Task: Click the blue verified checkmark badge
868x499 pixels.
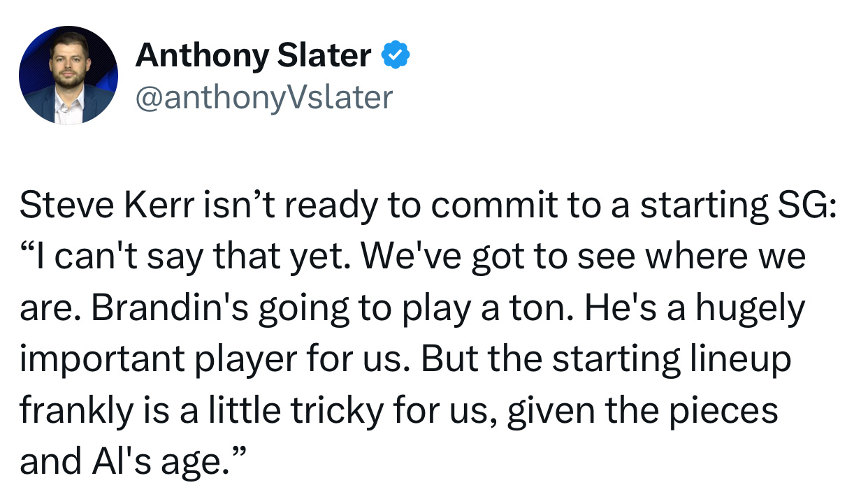Action: click(x=395, y=55)
